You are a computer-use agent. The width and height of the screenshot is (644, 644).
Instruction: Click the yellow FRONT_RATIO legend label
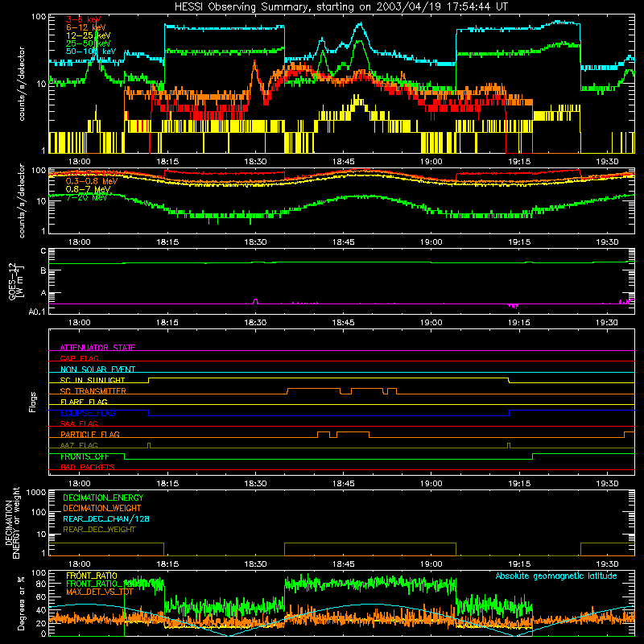(92, 576)
